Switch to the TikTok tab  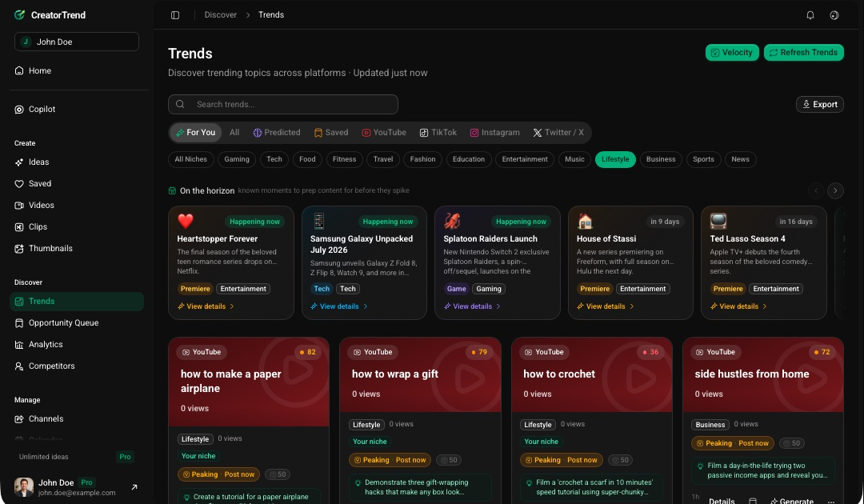(x=438, y=132)
